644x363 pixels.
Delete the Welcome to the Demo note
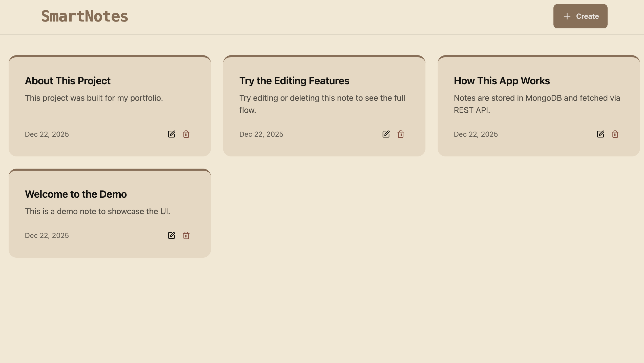186,235
